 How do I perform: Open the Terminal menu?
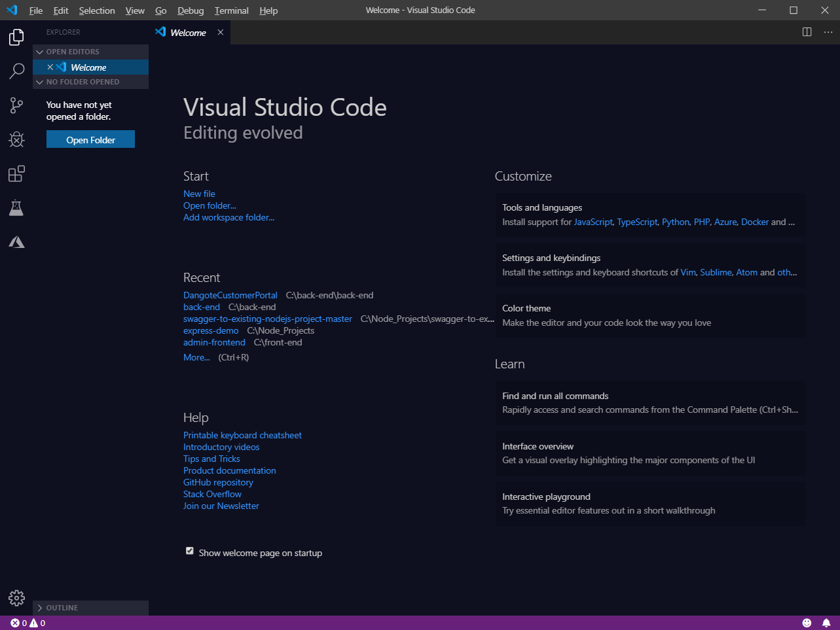click(230, 10)
